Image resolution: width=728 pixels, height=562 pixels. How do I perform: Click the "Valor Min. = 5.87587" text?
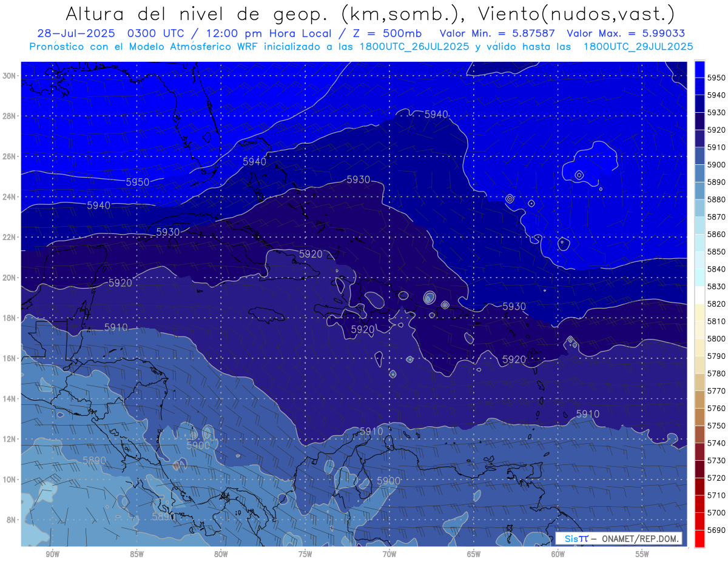coord(499,33)
